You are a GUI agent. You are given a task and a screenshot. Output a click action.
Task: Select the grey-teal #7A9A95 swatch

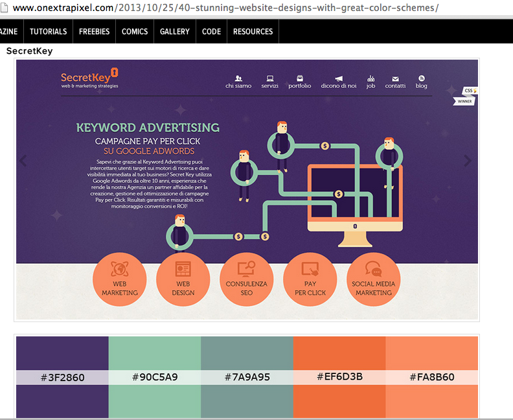[x=247, y=377]
